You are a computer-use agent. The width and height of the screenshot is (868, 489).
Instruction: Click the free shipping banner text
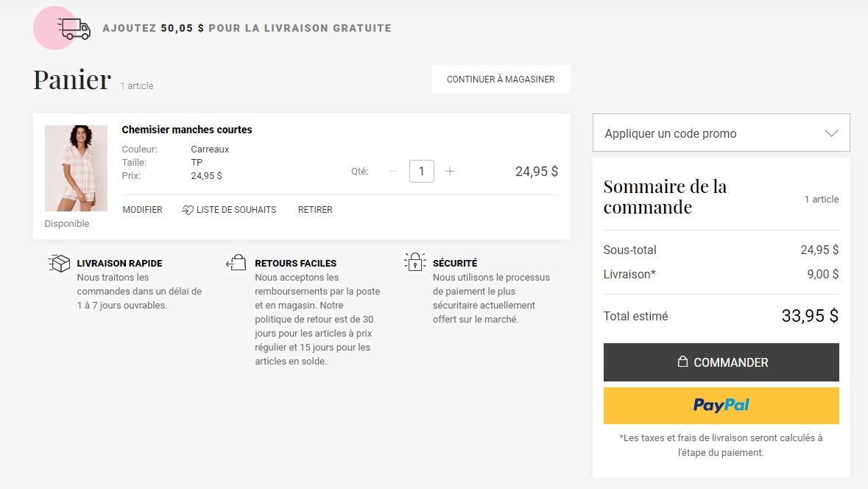coord(247,28)
